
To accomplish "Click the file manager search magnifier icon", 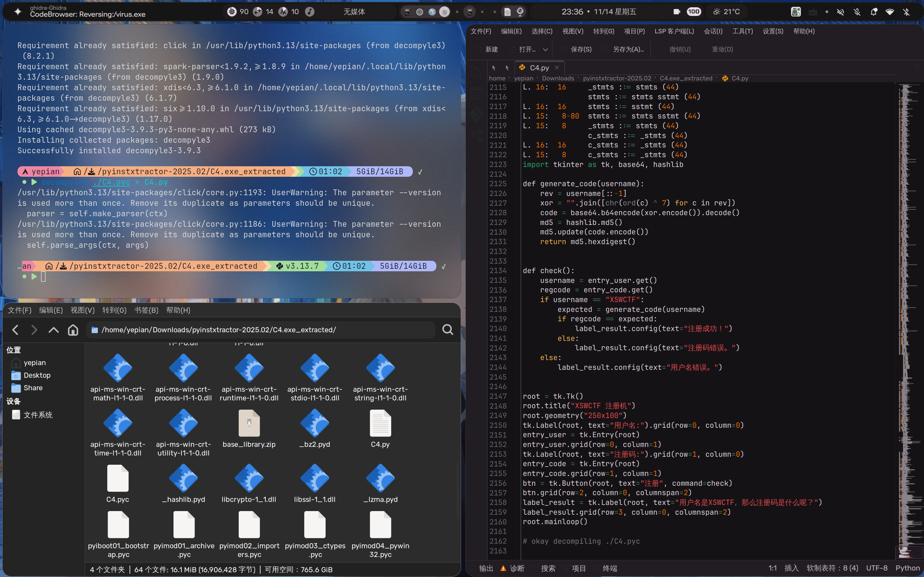I will tap(447, 329).
